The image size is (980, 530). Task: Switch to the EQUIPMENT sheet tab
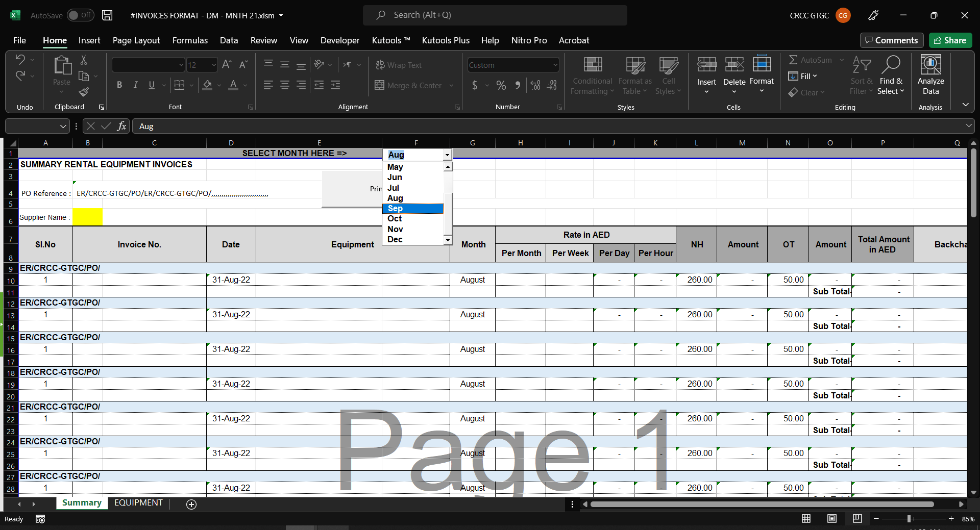(x=138, y=503)
